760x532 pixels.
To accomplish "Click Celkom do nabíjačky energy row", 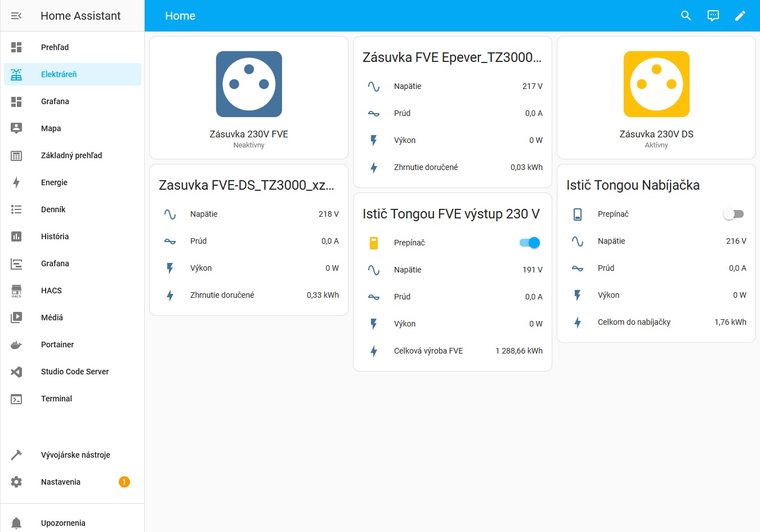I will click(656, 322).
